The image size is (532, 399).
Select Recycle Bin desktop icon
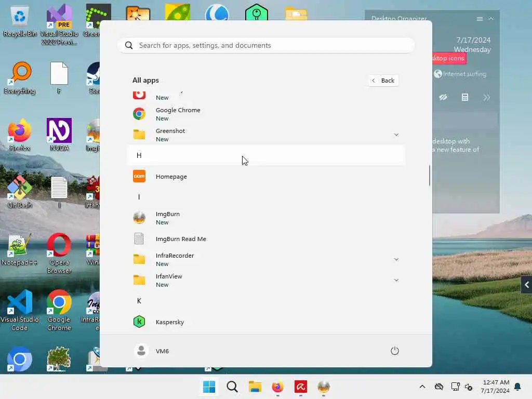point(20,21)
